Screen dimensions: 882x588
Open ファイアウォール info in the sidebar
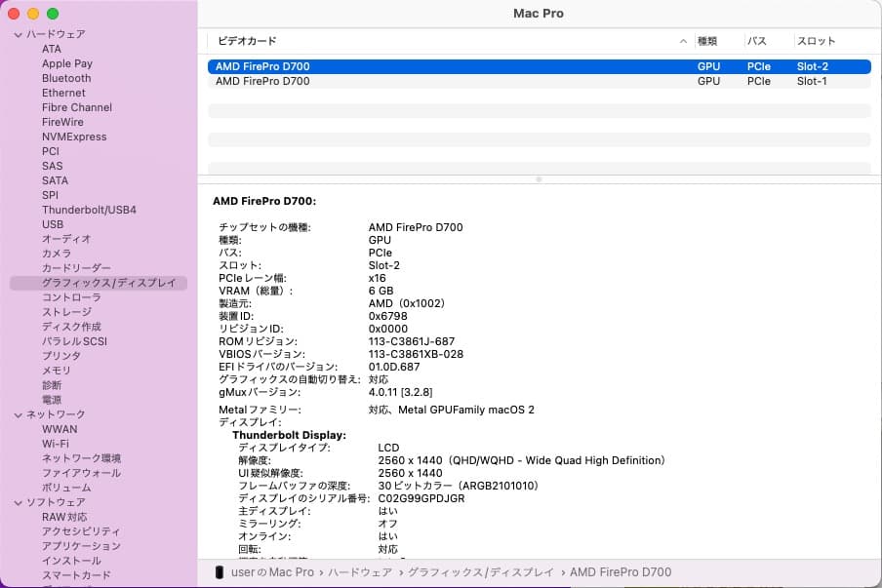[82, 473]
